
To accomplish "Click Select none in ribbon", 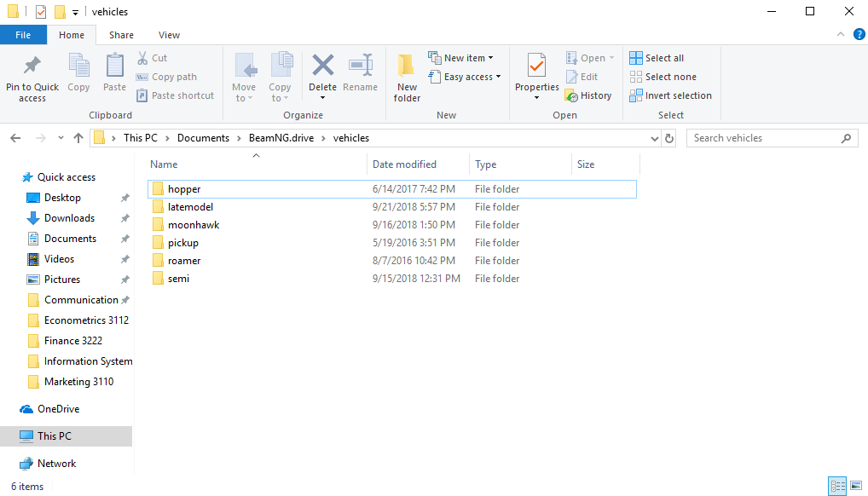I will pyautogui.click(x=663, y=77).
